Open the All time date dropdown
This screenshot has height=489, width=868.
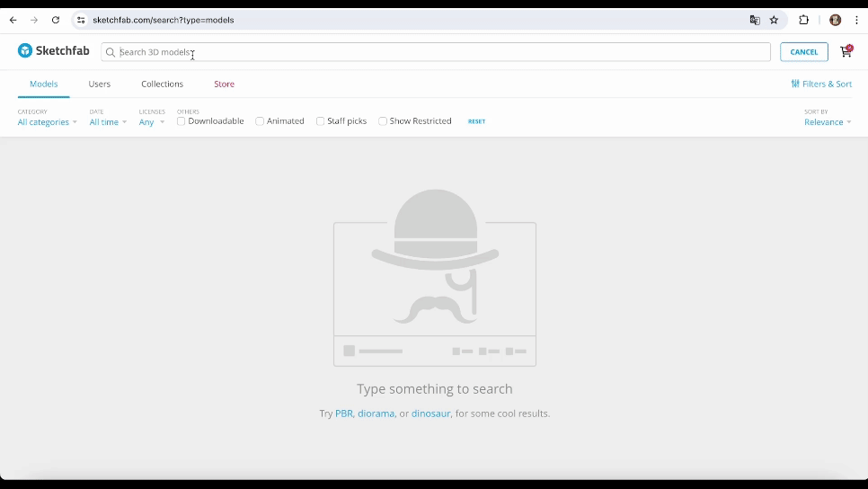pos(107,122)
